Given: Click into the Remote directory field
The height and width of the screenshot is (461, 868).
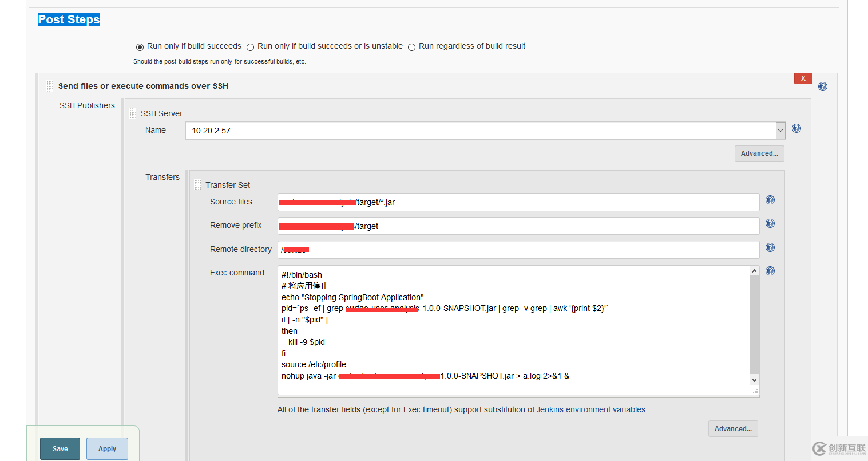Looking at the screenshot, I should [518, 250].
